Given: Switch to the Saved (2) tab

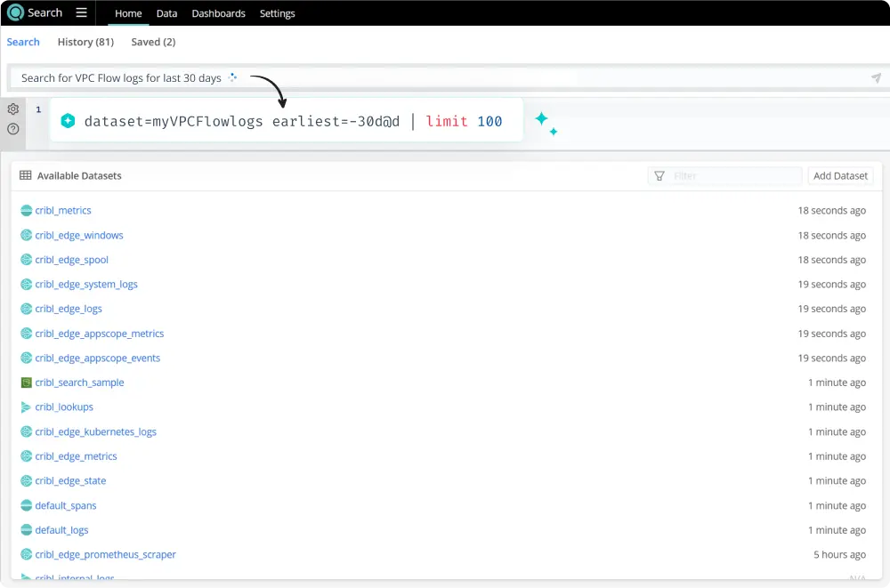Looking at the screenshot, I should coord(153,42).
